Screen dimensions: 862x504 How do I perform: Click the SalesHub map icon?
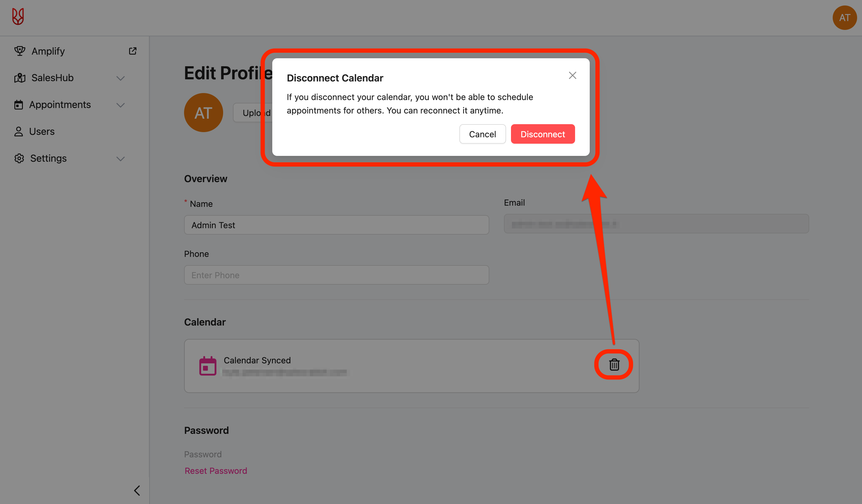pos(20,78)
